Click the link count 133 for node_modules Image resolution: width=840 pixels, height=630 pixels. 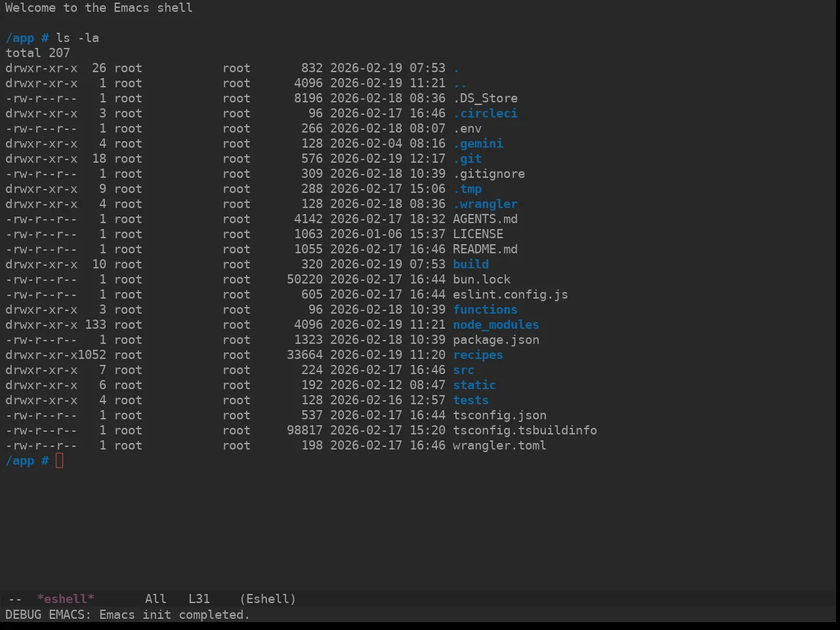pos(95,325)
